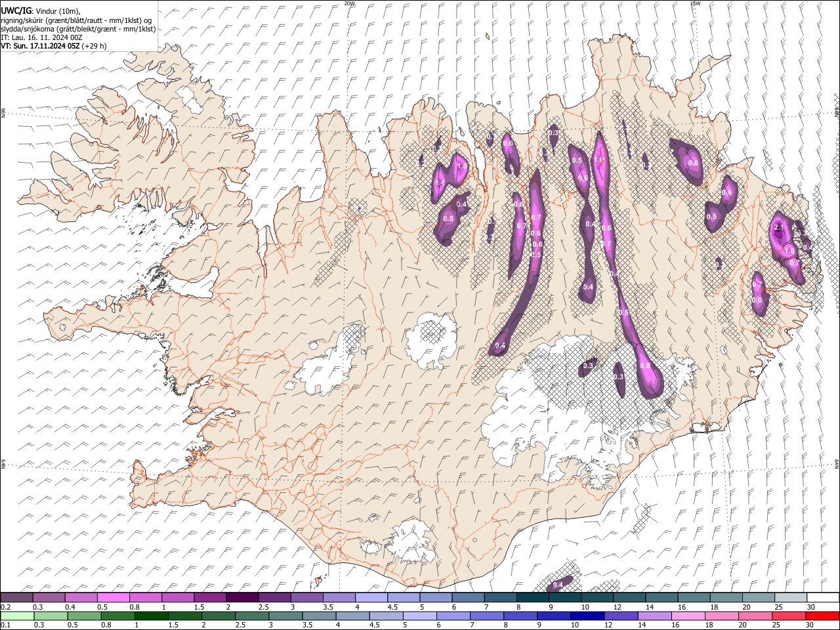Click the palest green 0.1–0.3 lower legend swatch
Image resolution: width=840 pixels, height=630 pixels.
[18, 616]
